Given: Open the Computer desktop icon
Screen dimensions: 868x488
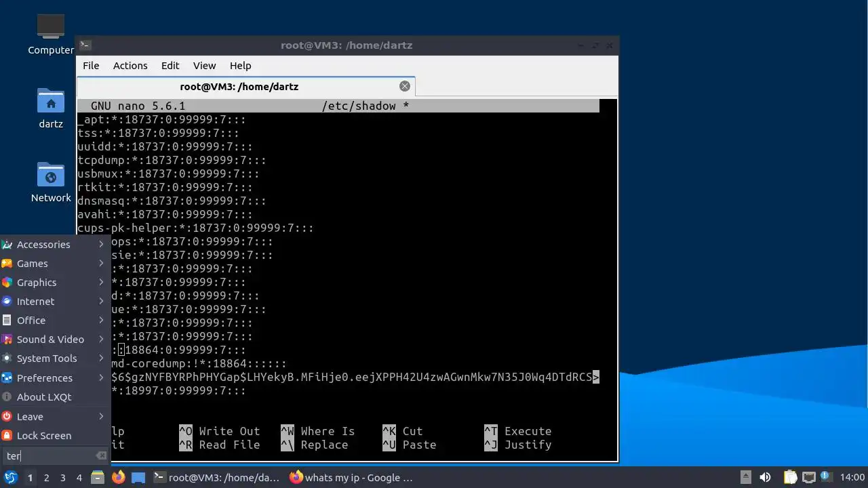Looking at the screenshot, I should point(51,35).
